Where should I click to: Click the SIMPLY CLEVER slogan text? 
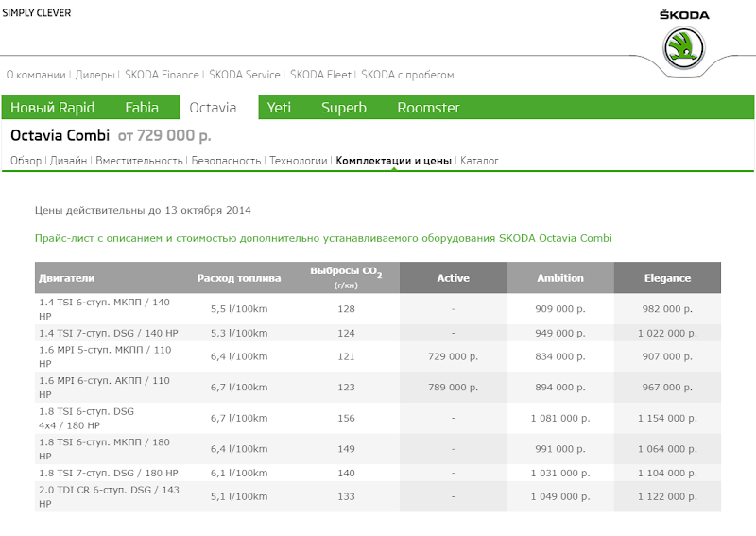click(x=37, y=13)
